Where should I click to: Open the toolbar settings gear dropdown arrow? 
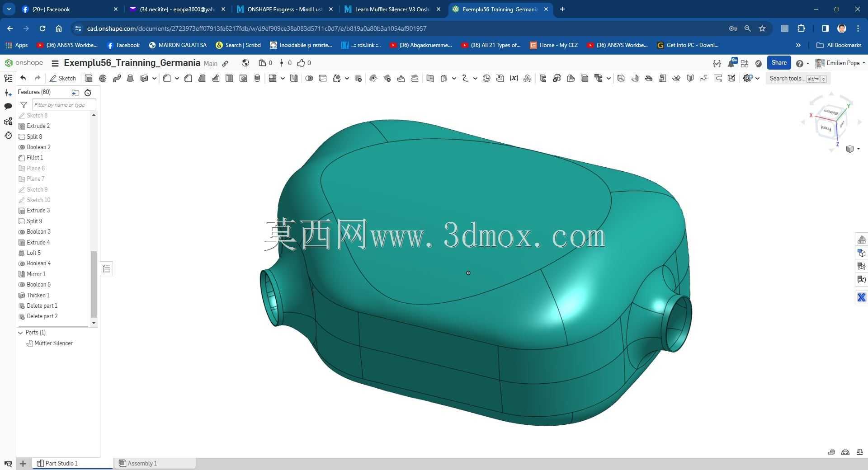coord(757,78)
